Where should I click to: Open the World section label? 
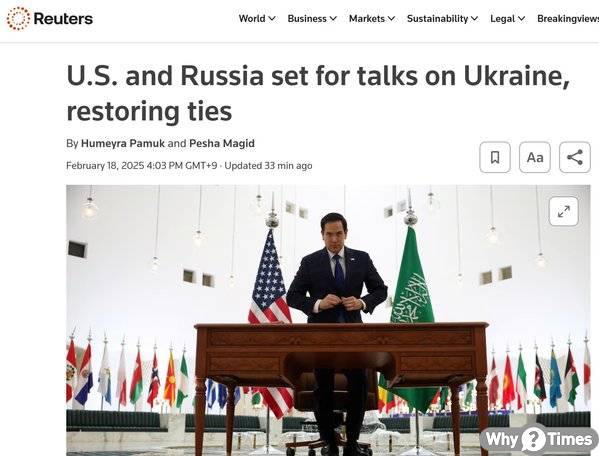[252, 18]
